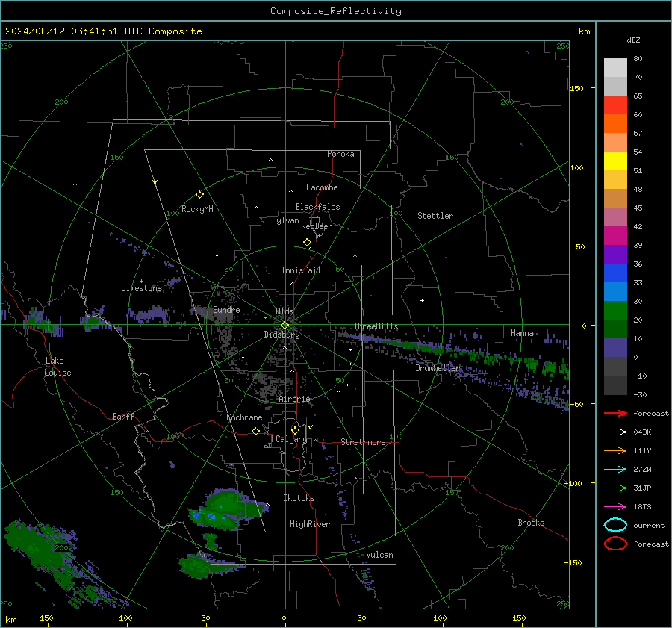Click the purple 0 dBZ color swatch

615,348
